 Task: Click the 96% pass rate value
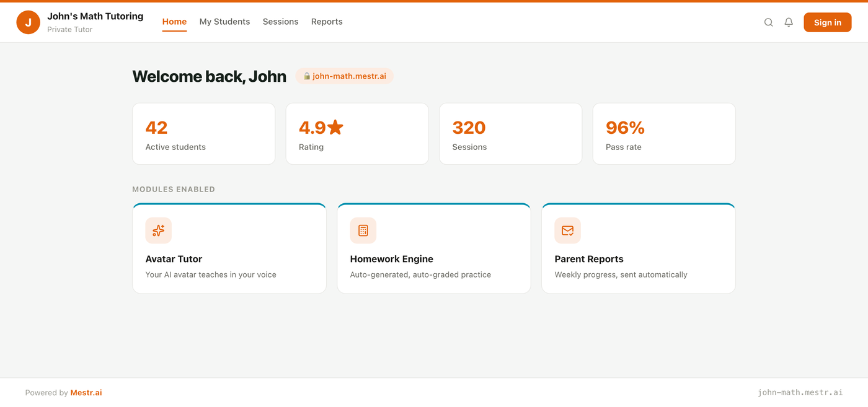point(625,128)
